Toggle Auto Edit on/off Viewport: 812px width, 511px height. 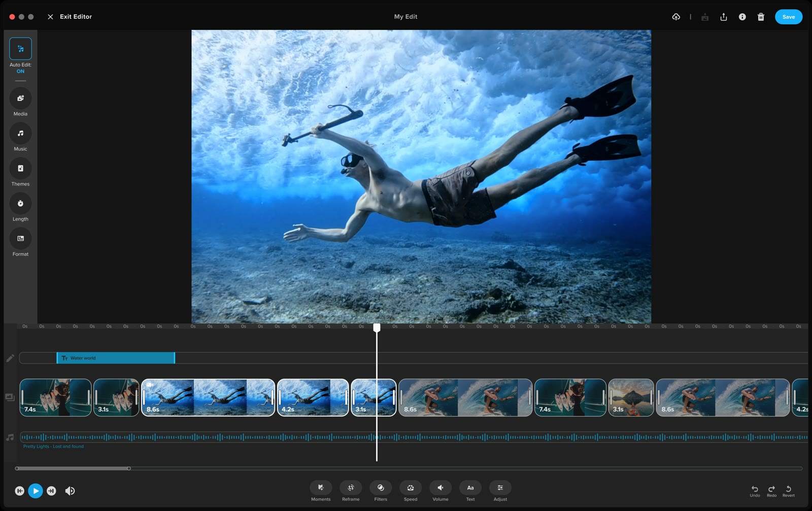click(20, 49)
